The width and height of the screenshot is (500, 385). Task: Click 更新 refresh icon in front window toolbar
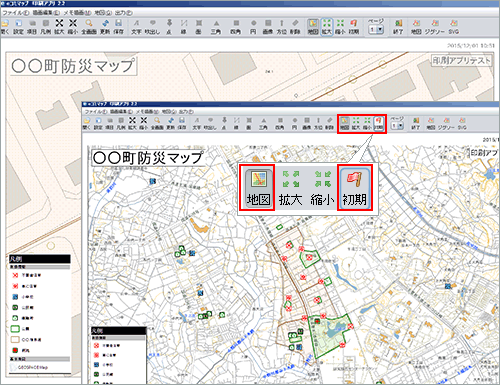(171, 123)
